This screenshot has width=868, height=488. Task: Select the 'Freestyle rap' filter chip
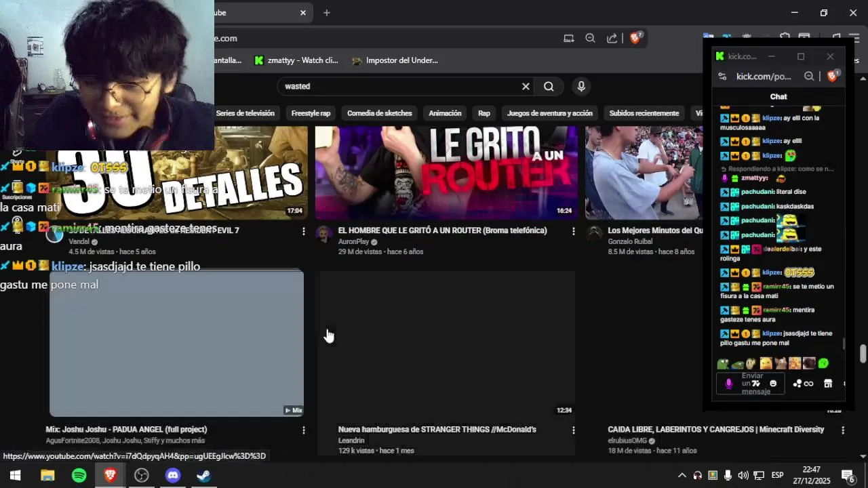311,113
